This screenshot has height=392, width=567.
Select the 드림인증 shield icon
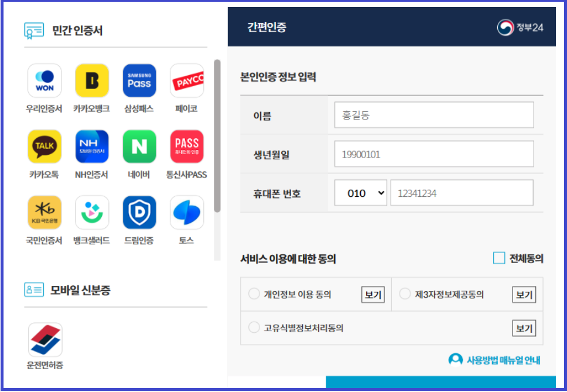click(139, 213)
